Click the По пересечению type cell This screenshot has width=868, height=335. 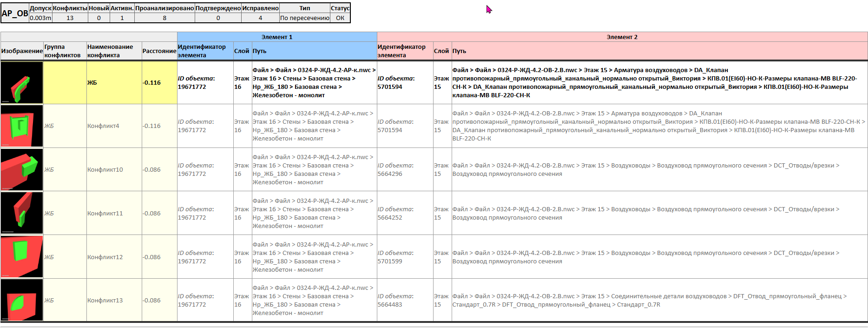point(305,18)
